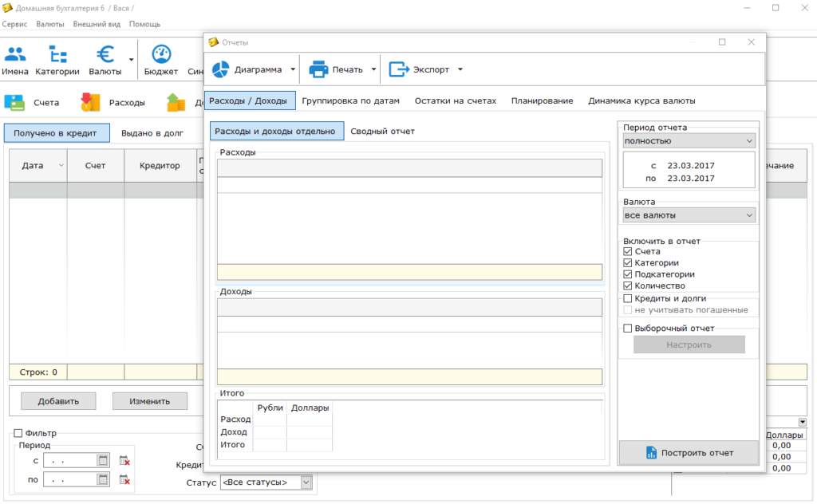Image resolution: width=817 pixels, height=504 pixels.
Task: Switch to Остатки на счетах tab
Action: click(x=456, y=100)
